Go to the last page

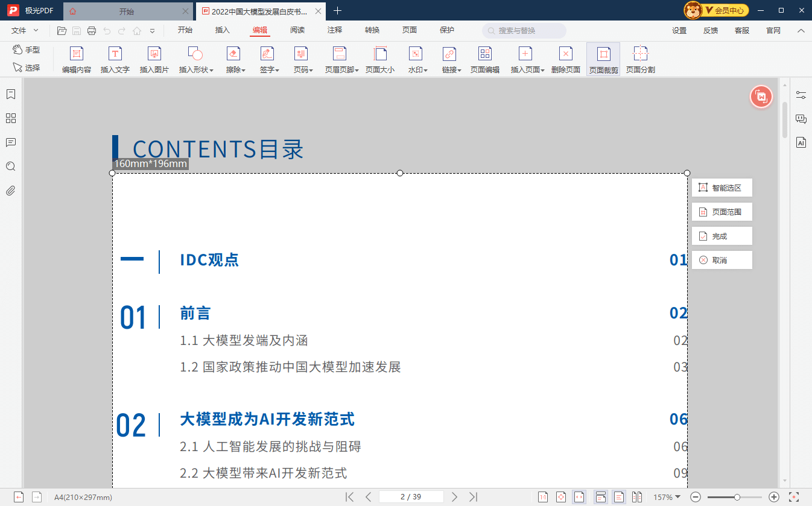pos(474,497)
